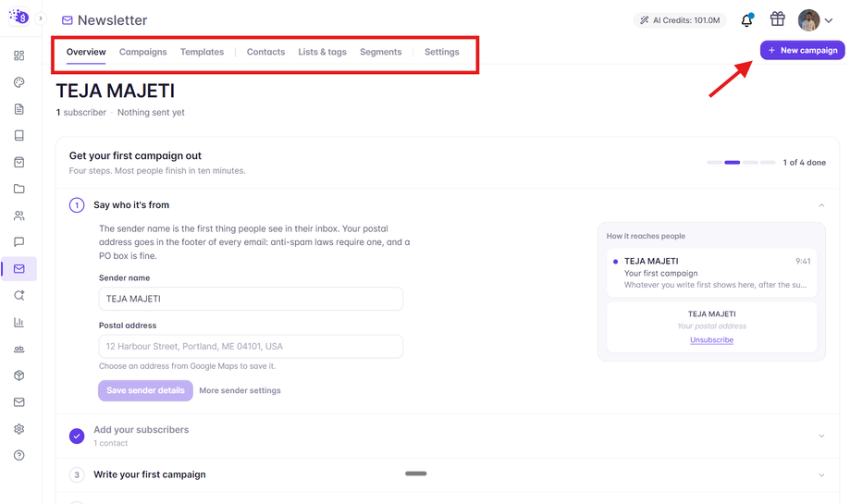Open the 'ab' testing icon in sidebar

(19, 349)
